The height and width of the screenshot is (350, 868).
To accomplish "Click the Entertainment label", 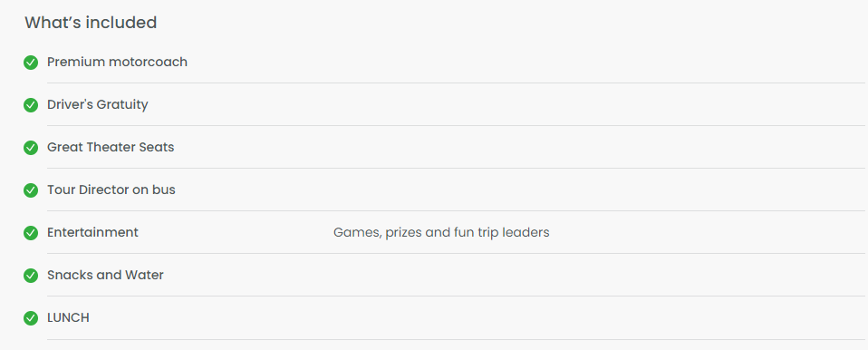I will tap(93, 233).
